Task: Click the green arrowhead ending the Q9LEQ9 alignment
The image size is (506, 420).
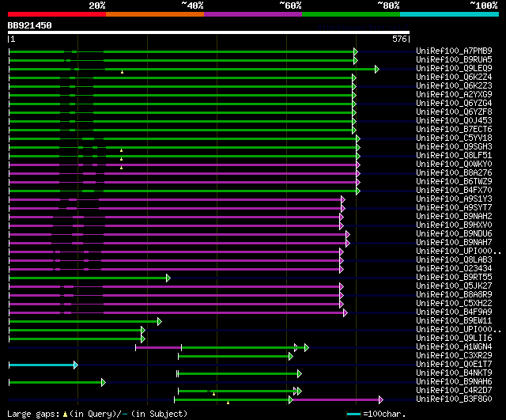Action: (x=377, y=69)
